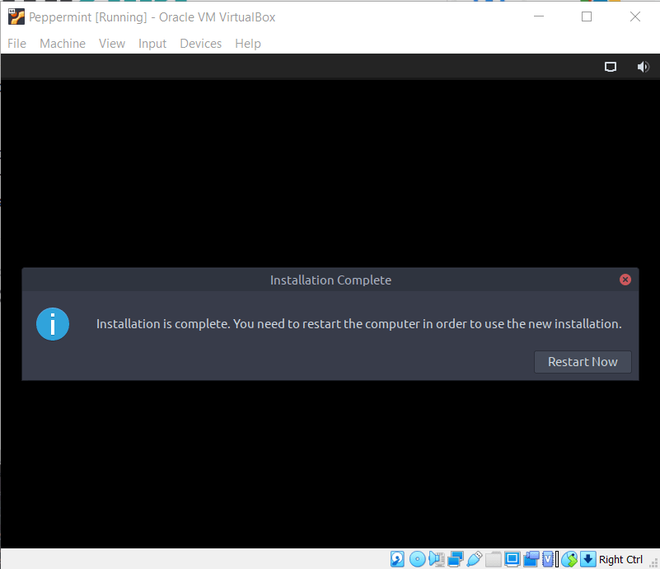Click the volume speaker icon in guest panel

pyautogui.click(x=643, y=67)
